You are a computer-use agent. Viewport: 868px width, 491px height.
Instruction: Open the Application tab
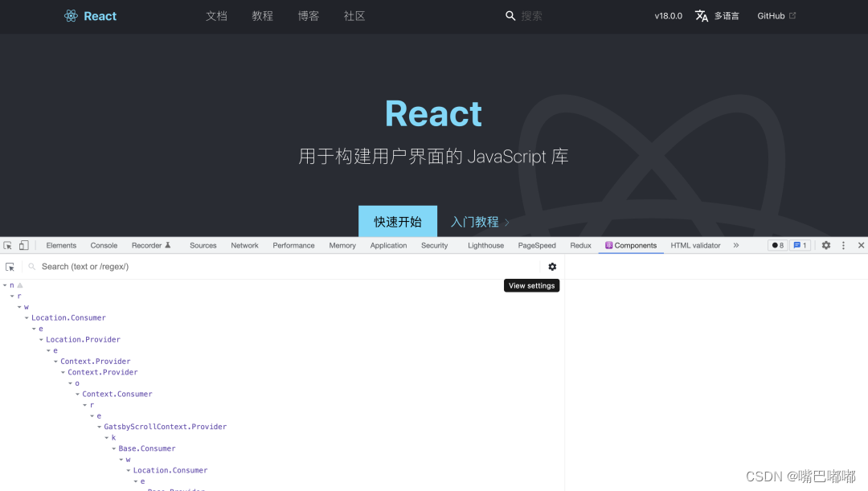tap(389, 245)
